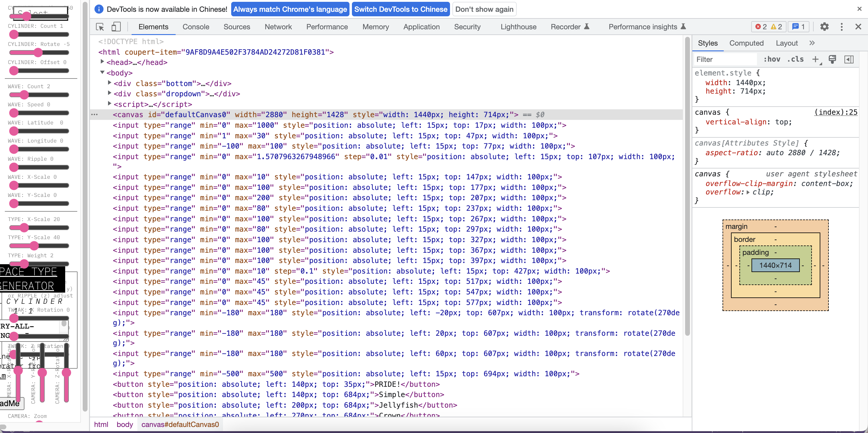
Task: Click the errors and warnings counter
Action: click(769, 27)
